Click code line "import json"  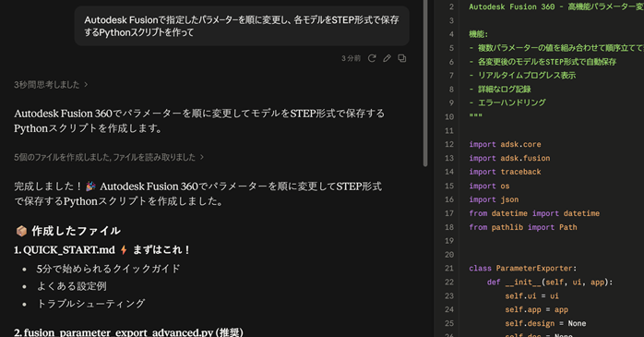[494, 199]
